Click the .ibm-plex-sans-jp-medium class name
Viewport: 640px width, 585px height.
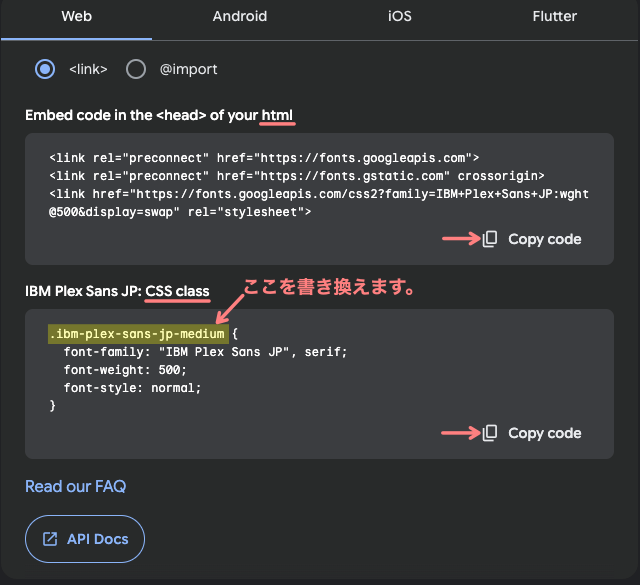[138, 334]
